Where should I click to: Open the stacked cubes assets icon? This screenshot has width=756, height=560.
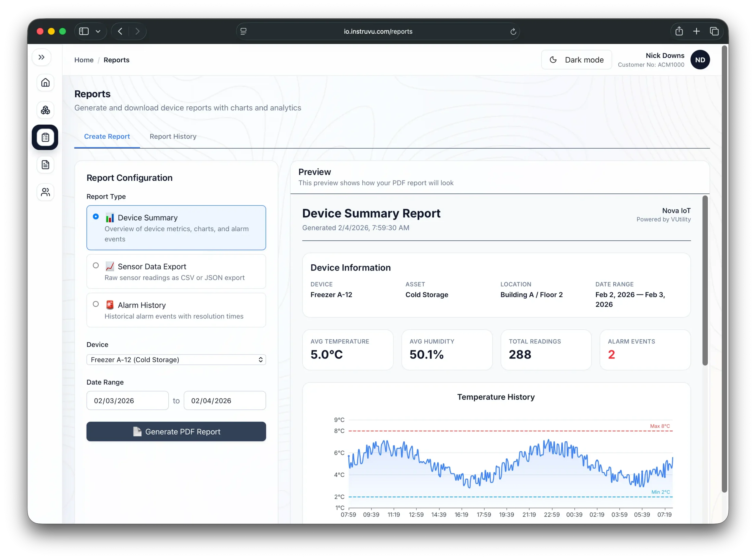point(45,110)
